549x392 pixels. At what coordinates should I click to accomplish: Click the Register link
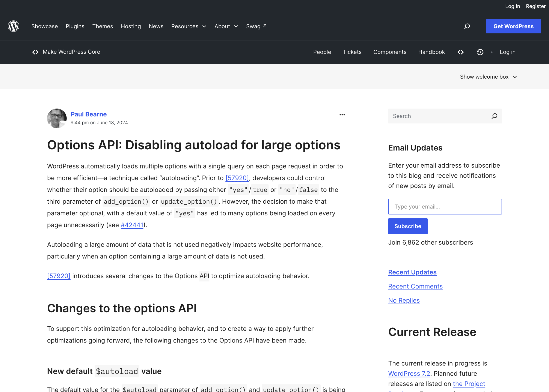[536, 6]
